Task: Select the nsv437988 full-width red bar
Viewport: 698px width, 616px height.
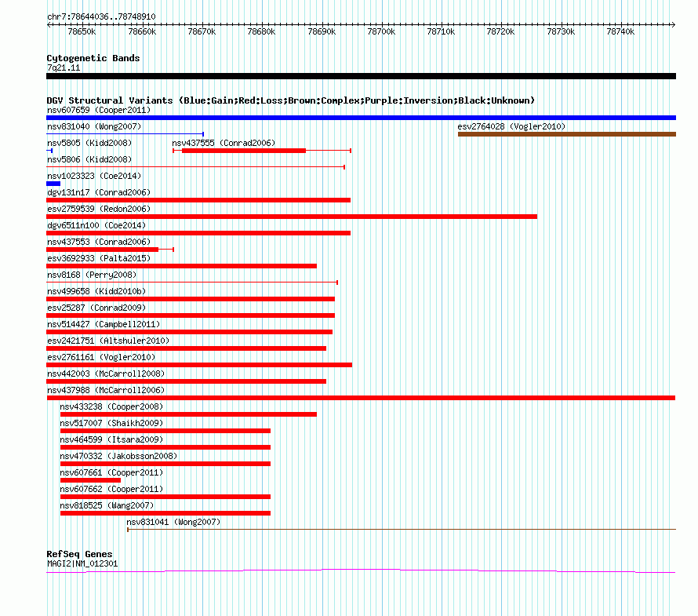Action: [x=361, y=398]
